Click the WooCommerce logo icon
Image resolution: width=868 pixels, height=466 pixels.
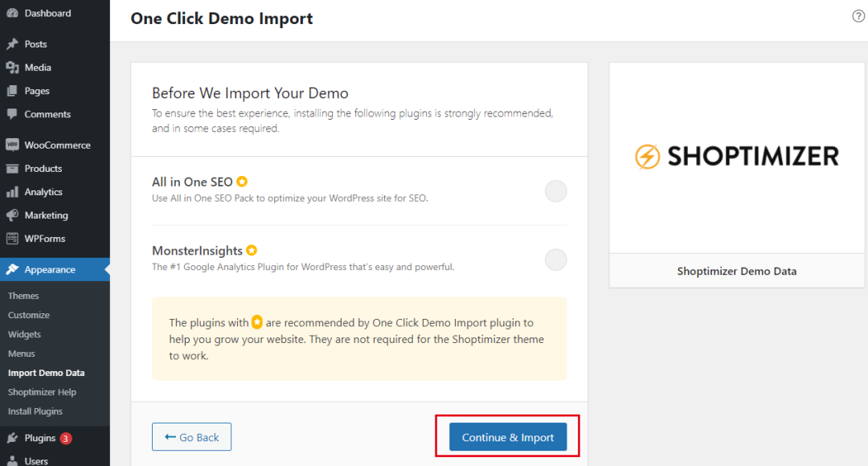pyautogui.click(x=12, y=145)
